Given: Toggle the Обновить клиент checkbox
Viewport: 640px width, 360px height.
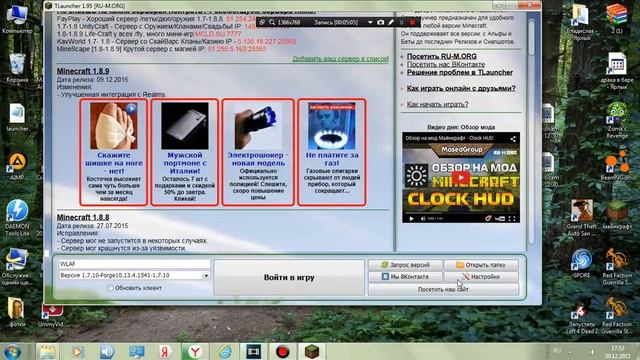Looking at the screenshot, I should (110, 288).
